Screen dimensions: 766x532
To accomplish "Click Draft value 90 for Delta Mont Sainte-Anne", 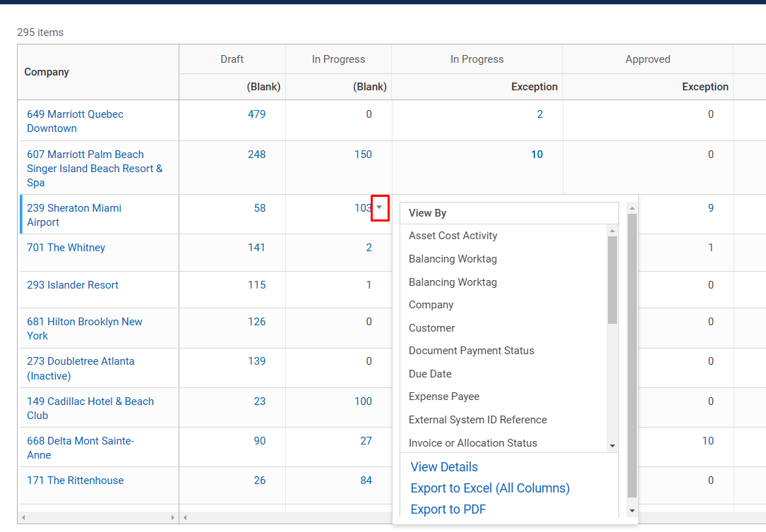I will (259, 441).
